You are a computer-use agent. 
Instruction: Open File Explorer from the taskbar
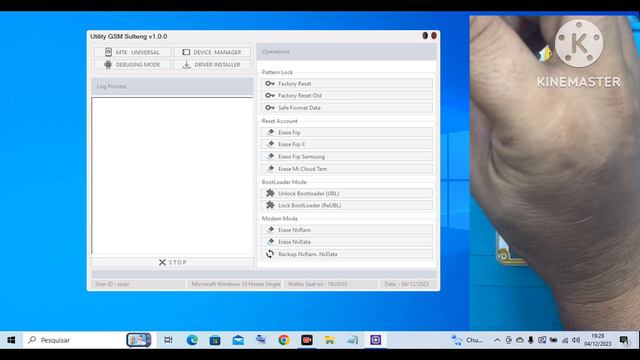pos(329,340)
